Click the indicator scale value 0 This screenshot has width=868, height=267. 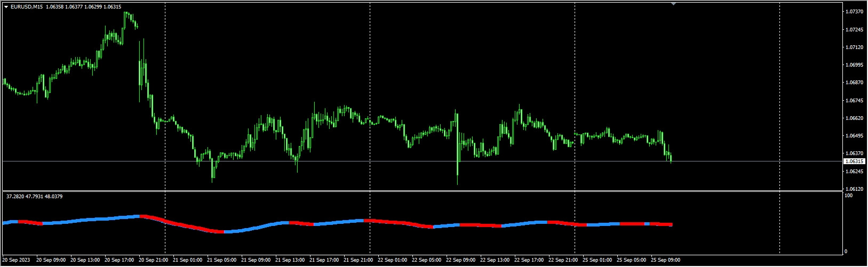coord(846,251)
